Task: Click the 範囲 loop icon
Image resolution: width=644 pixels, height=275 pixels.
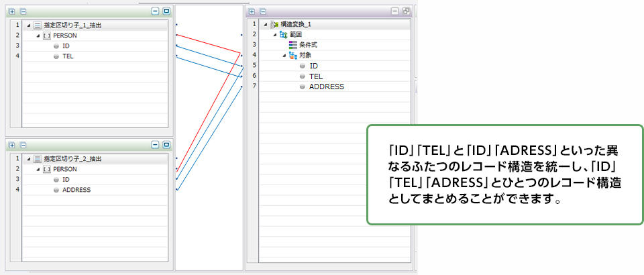Action: (283, 34)
